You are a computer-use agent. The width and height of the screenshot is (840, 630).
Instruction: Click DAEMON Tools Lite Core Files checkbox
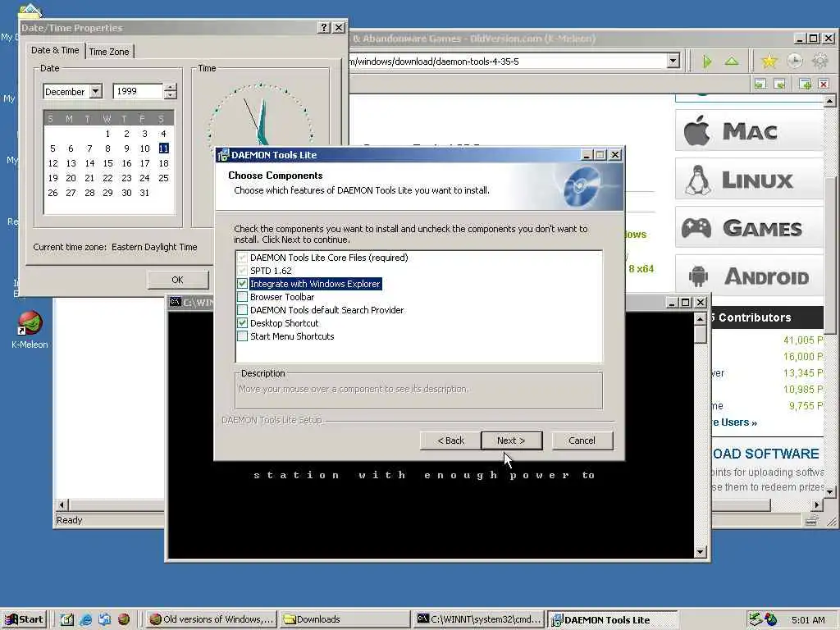click(242, 258)
